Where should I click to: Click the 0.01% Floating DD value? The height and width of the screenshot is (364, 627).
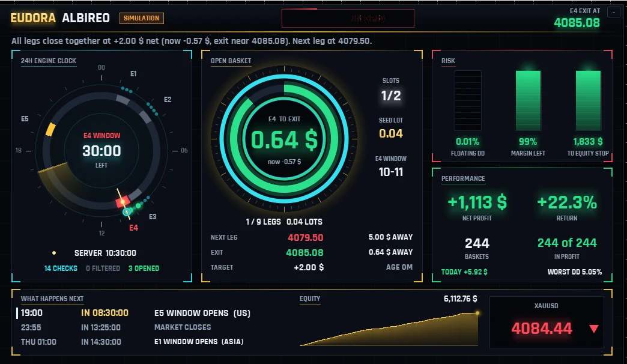pos(467,142)
